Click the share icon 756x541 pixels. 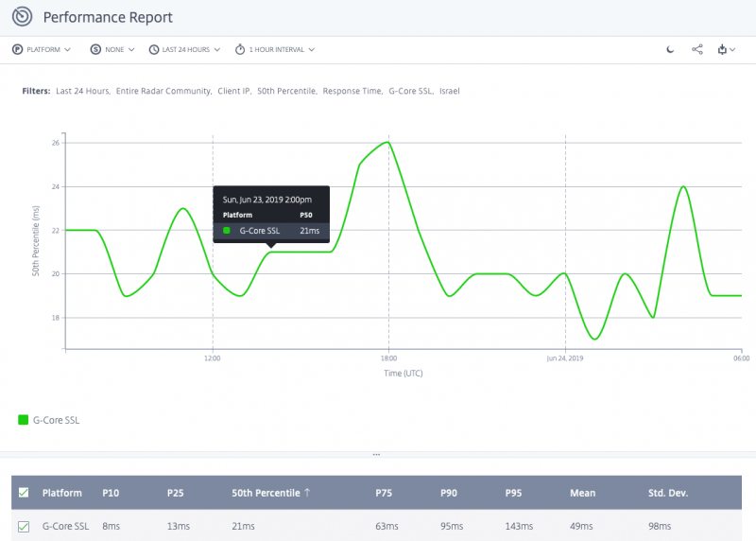point(697,49)
